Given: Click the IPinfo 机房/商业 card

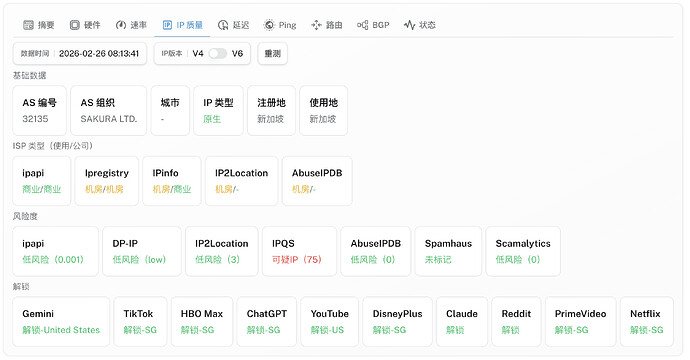Looking at the screenshot, I should [x=172, y=181].
